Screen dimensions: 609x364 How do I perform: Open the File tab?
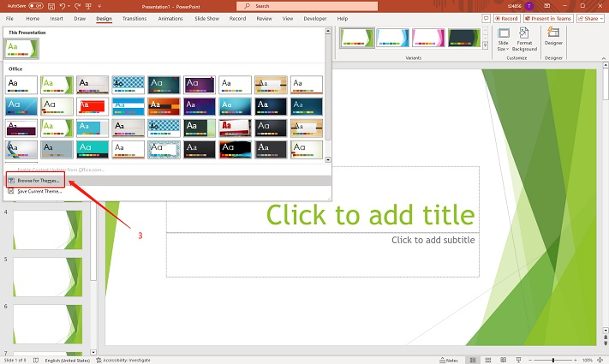click(9, 18)
